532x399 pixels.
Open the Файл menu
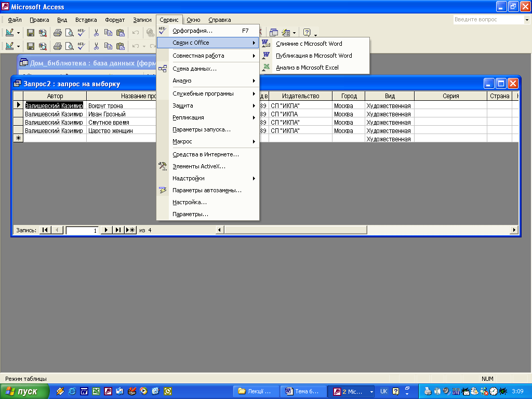click(x=15, y=20)
